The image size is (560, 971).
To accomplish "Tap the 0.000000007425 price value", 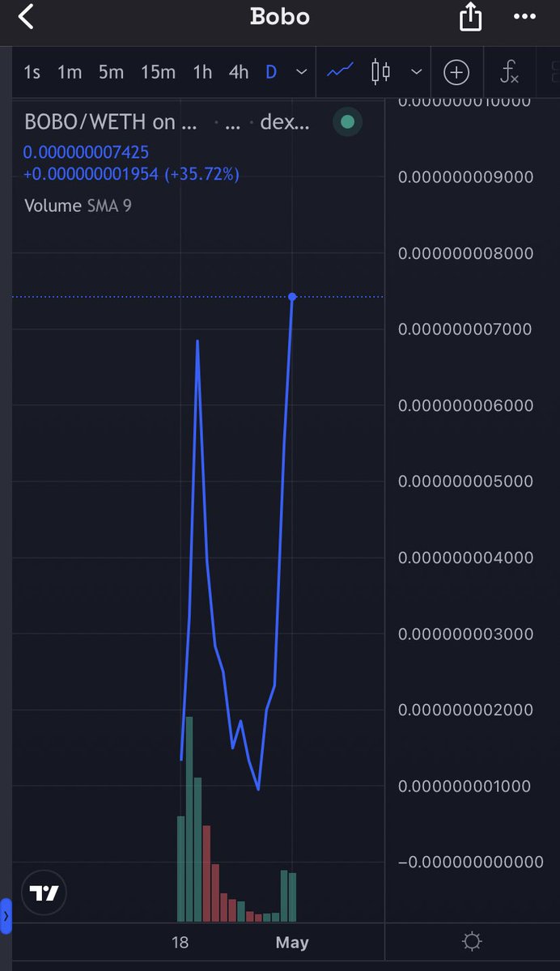I will coord(86,152).
